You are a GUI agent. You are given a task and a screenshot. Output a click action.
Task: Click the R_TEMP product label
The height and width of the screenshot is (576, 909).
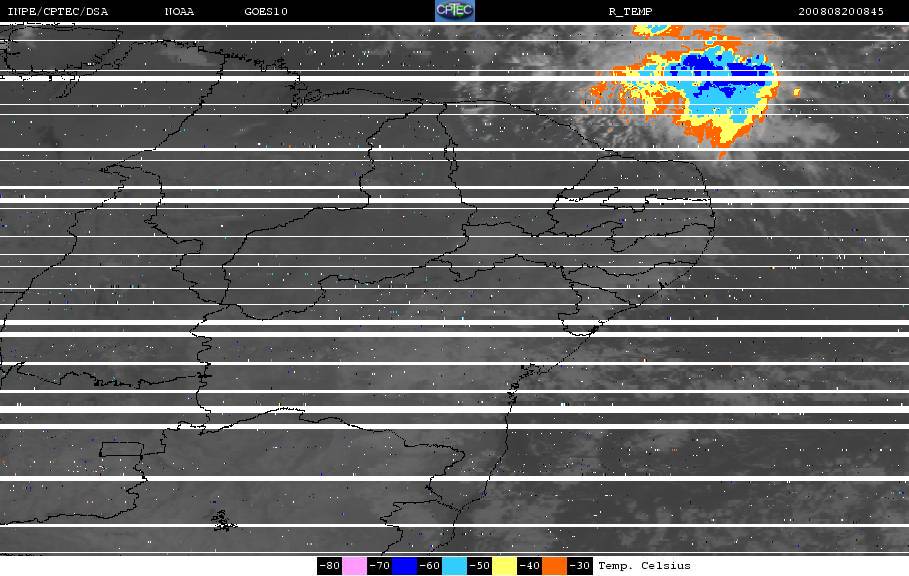630,11
